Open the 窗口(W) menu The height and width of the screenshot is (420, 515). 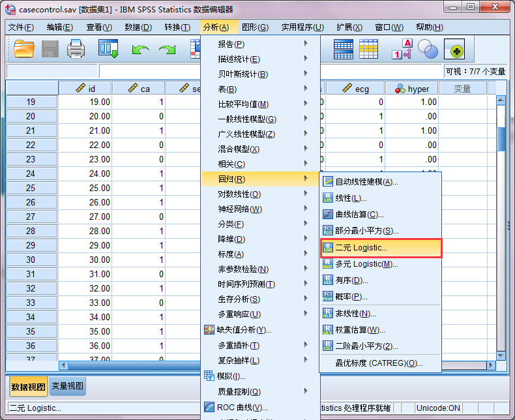pos(389,27)
